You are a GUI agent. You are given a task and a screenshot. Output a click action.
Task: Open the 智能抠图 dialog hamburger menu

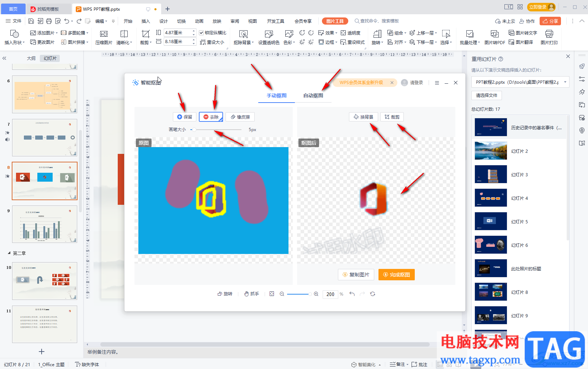tap(437, 83)
